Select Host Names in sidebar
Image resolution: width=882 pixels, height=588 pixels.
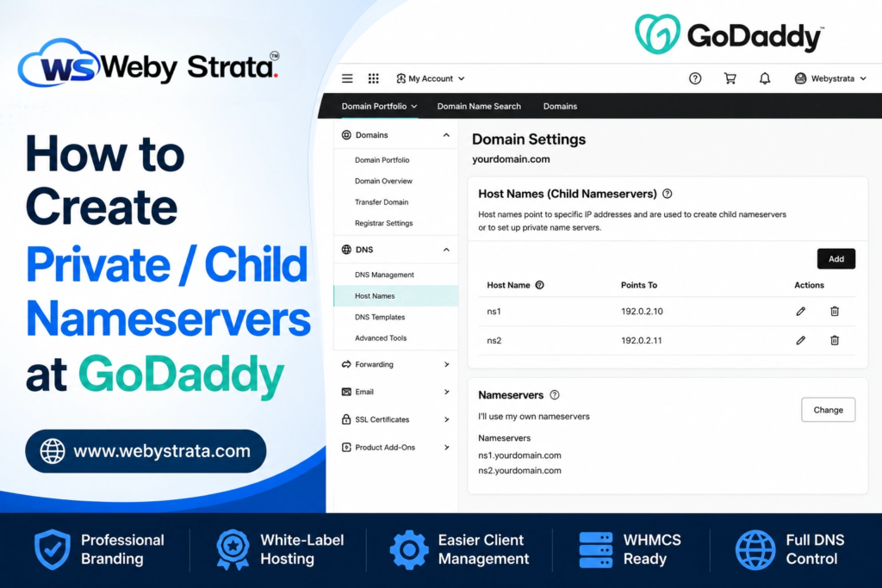coord(396,295)
